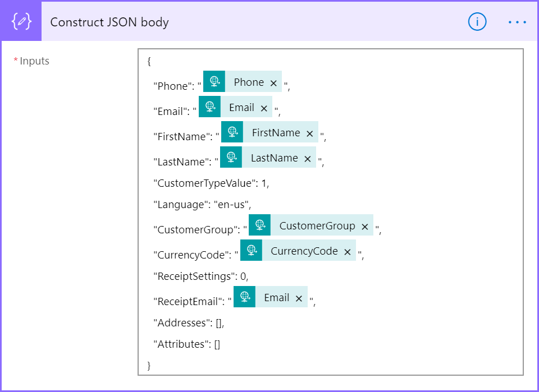The image size is (539, 392).
Task: Select the CurrencyCode token label
Action: point(304,251)
